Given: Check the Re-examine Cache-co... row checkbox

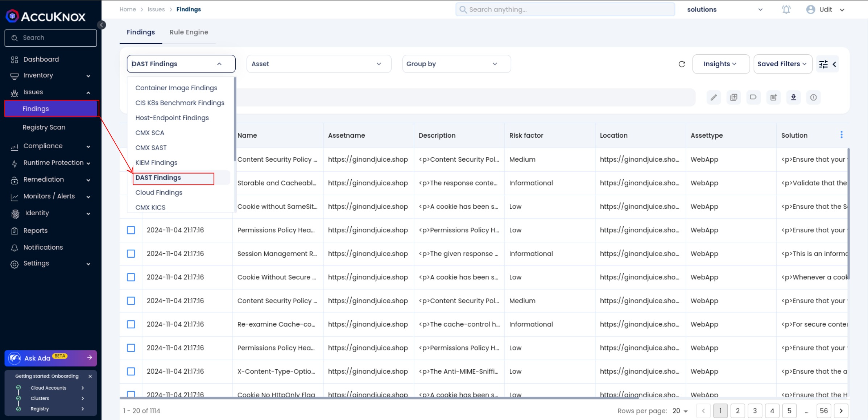Looking at the screenshot, I should 131,324.
